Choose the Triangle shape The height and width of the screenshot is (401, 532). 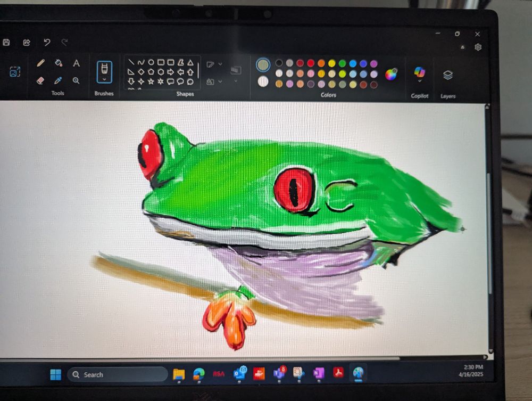[x=190, y=62]
